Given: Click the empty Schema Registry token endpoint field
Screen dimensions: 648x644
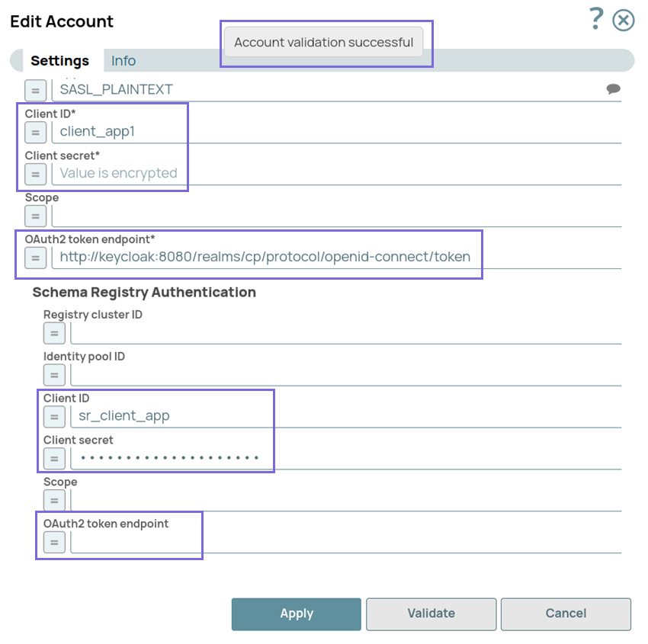Looking at the screenshot, I should [345, 542].
